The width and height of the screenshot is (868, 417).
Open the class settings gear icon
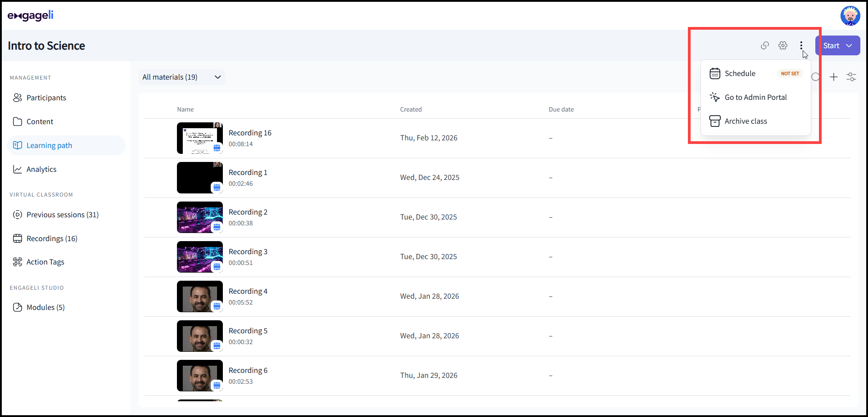(x=783, y=45)
